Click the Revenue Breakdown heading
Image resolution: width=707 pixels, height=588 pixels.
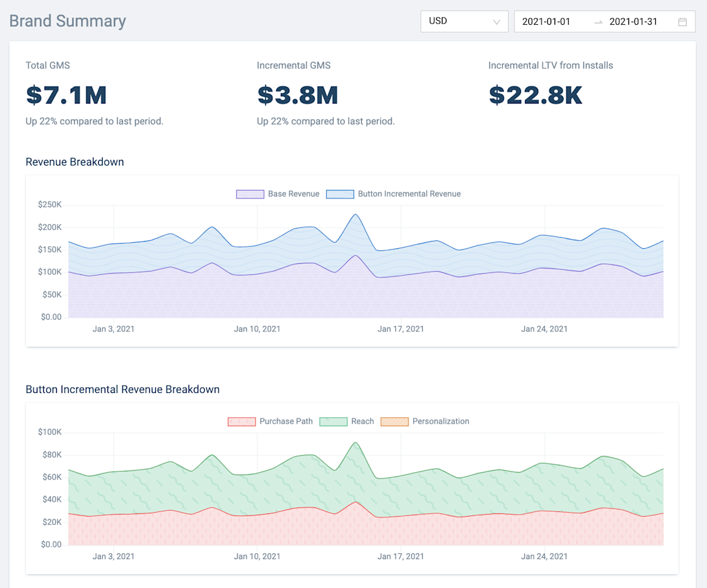click(x=75, y=162)
